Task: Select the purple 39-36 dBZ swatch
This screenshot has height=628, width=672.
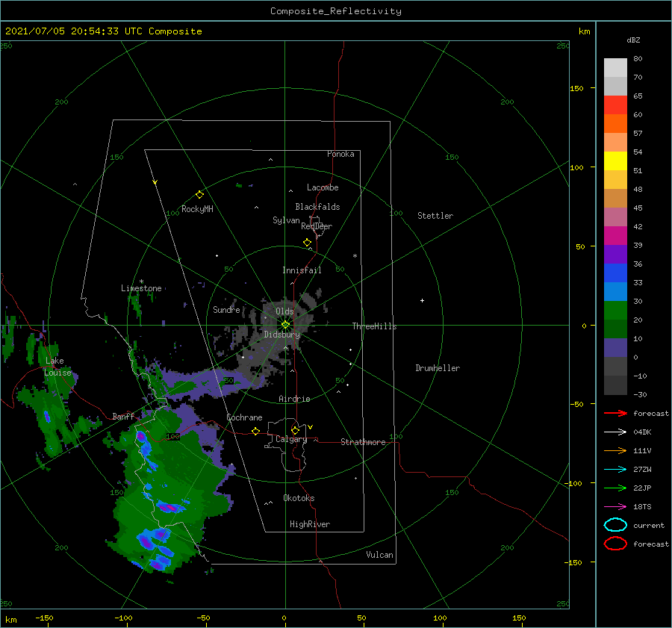Action: tap(615, 255)
